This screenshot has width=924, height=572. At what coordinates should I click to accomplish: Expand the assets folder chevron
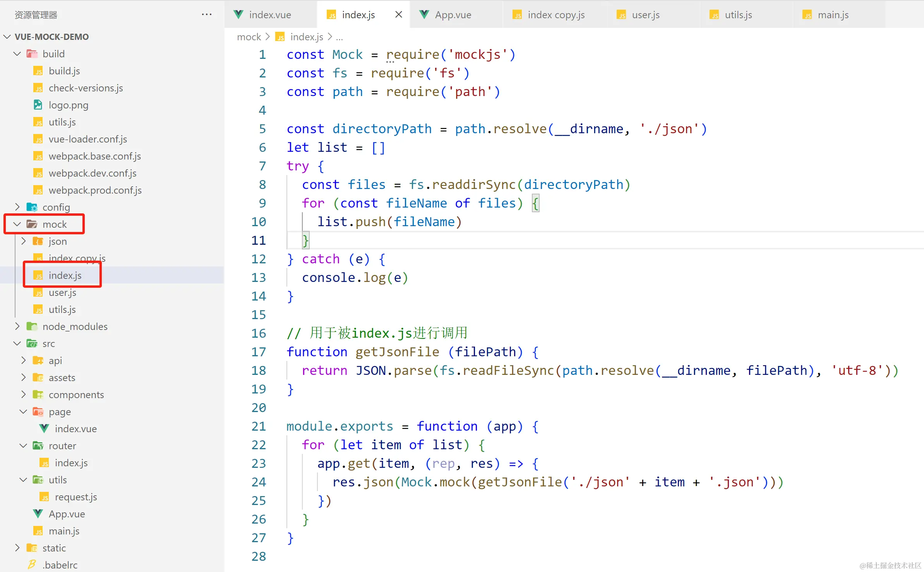click(x=23, y=378)
